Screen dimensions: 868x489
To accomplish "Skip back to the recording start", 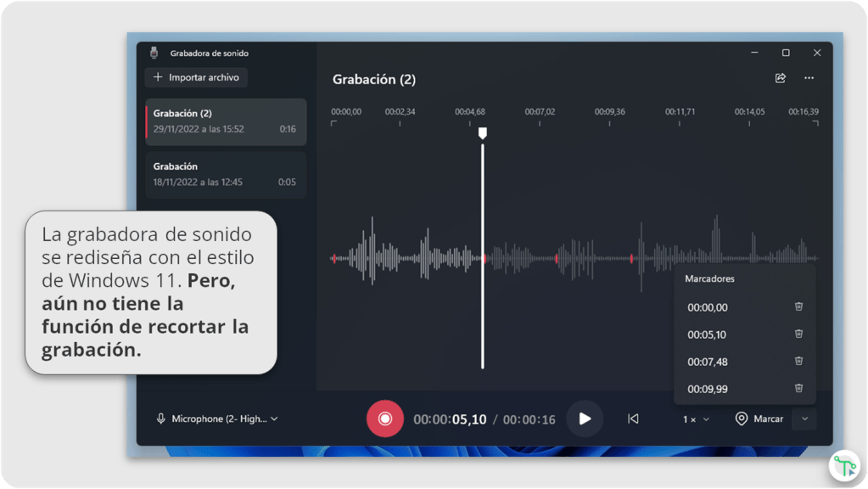I will click(x=633, y=419).
